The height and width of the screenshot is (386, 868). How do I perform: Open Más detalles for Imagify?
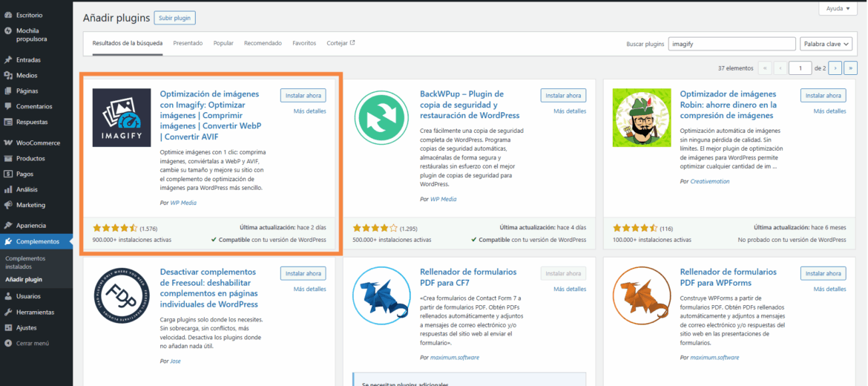[309, 111]
